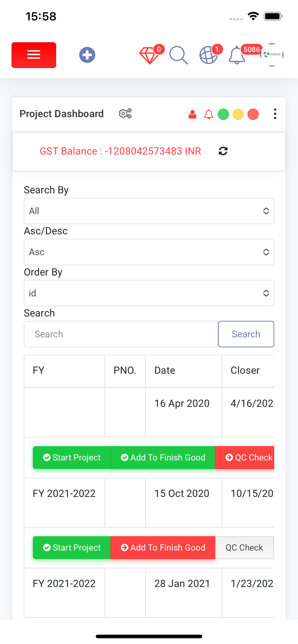The image size is (298, 644).
Task: Open notifications bell showing 5086
Action: 237,55
